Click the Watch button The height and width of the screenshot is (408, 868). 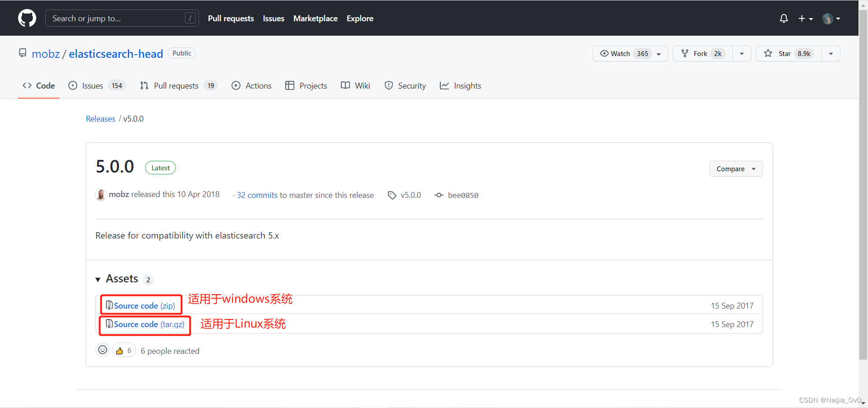click(x=630, y=54)
